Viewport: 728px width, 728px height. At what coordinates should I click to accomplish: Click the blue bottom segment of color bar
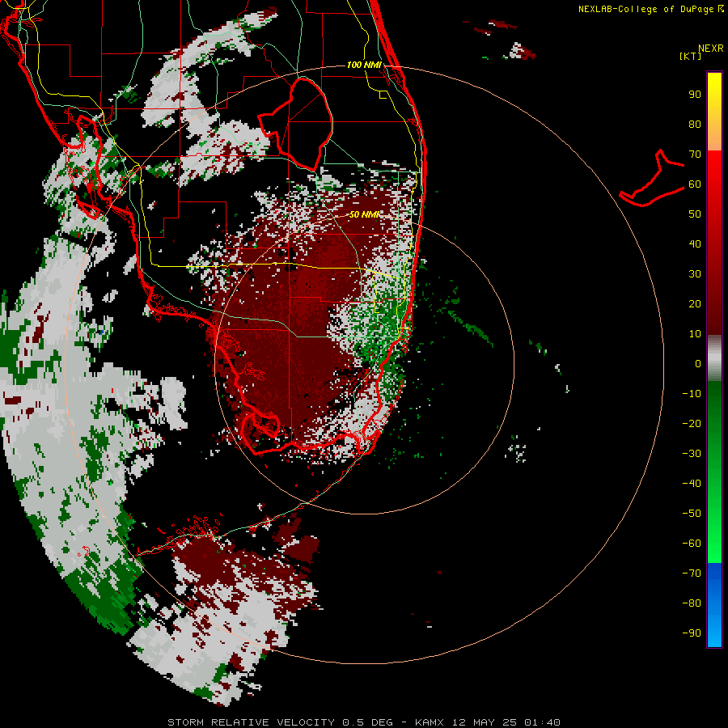(714, 604)
